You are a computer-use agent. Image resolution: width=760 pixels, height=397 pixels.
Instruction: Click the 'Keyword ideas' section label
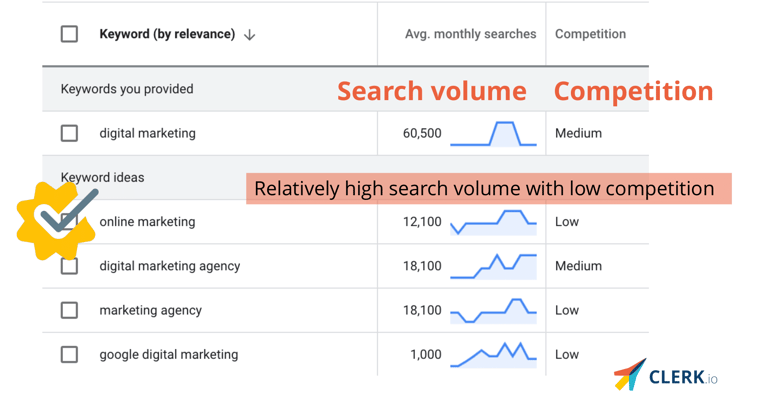(x=102, y=177)
